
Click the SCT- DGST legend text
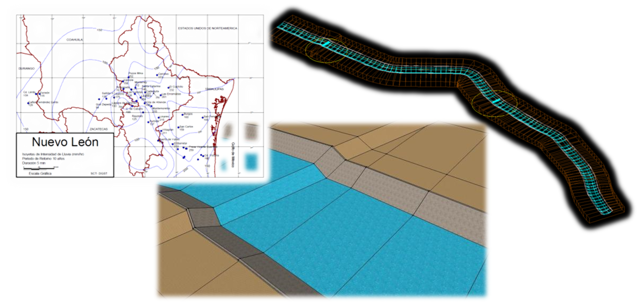point(99,174)
